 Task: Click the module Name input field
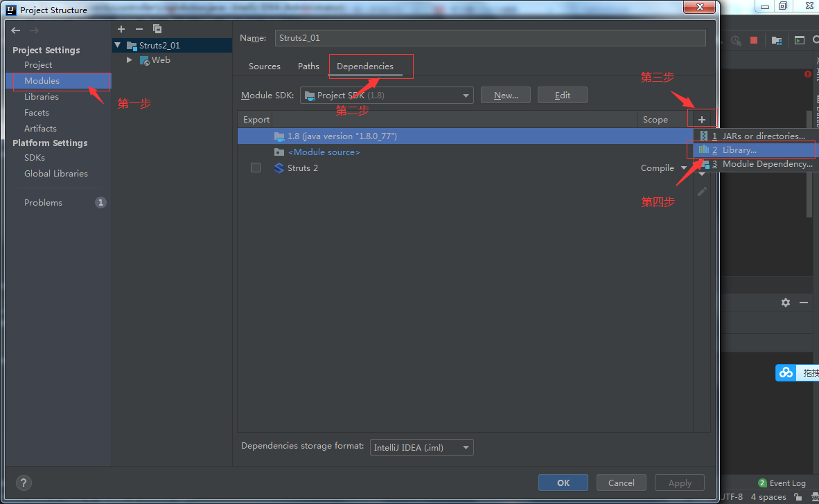[490, 37]
